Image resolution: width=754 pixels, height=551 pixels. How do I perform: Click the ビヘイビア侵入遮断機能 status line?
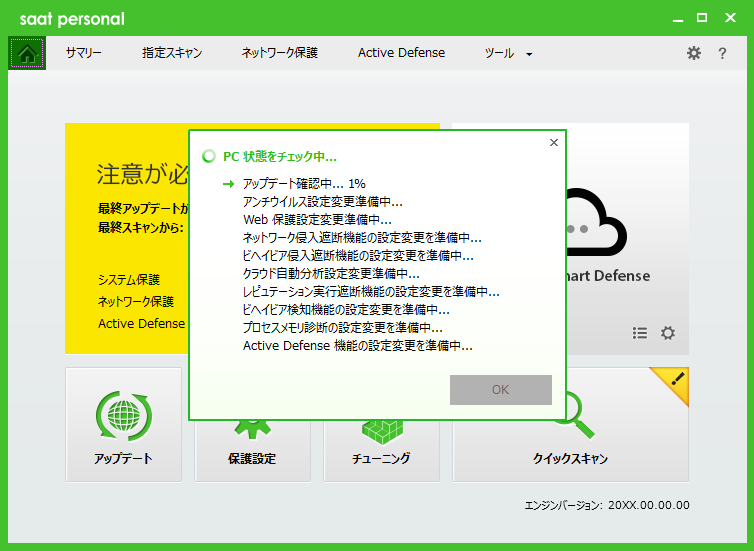coord(358,256)
